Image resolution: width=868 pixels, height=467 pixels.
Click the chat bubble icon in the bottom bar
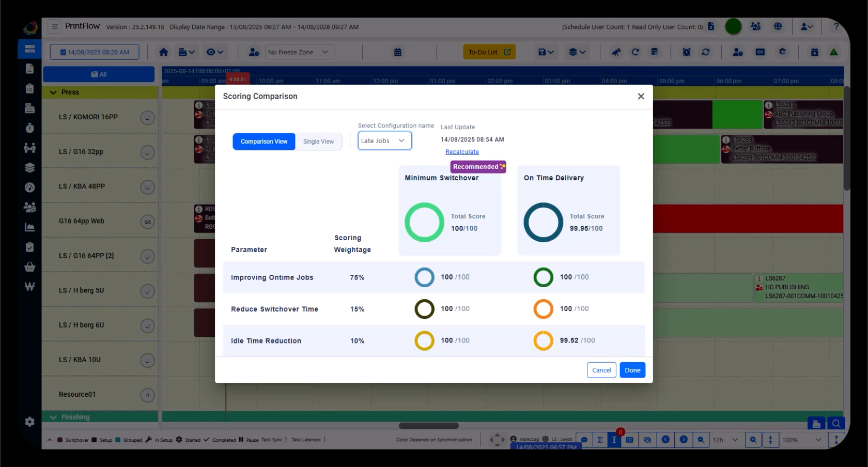pos(584,440)
